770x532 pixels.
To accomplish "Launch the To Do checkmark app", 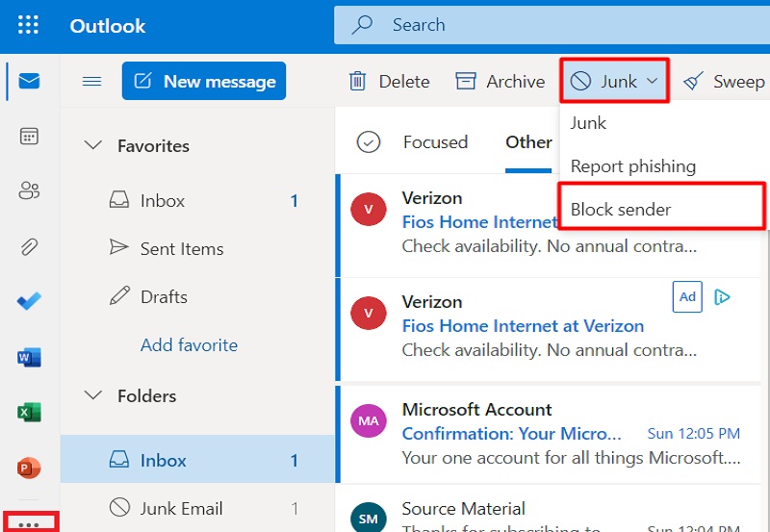I will [29, 302].
